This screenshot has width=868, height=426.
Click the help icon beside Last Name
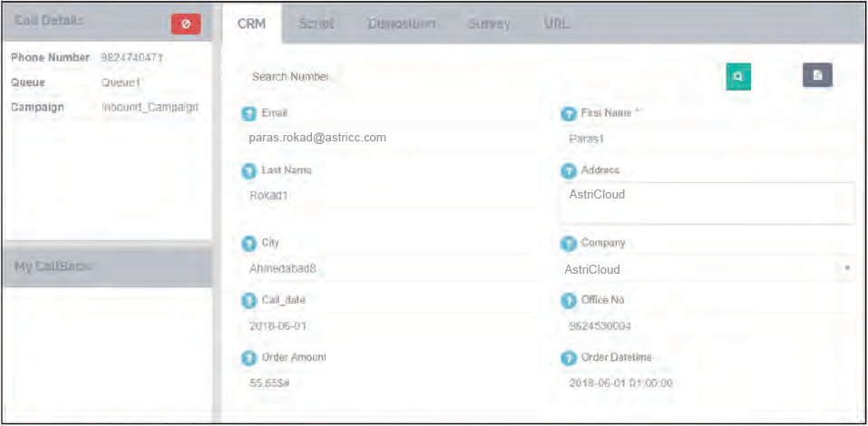(249, 170)
